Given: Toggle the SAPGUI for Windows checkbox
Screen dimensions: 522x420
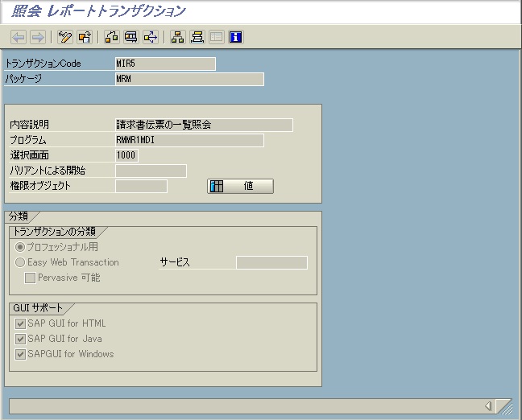Looking at the screenshot, I should 20,354.
